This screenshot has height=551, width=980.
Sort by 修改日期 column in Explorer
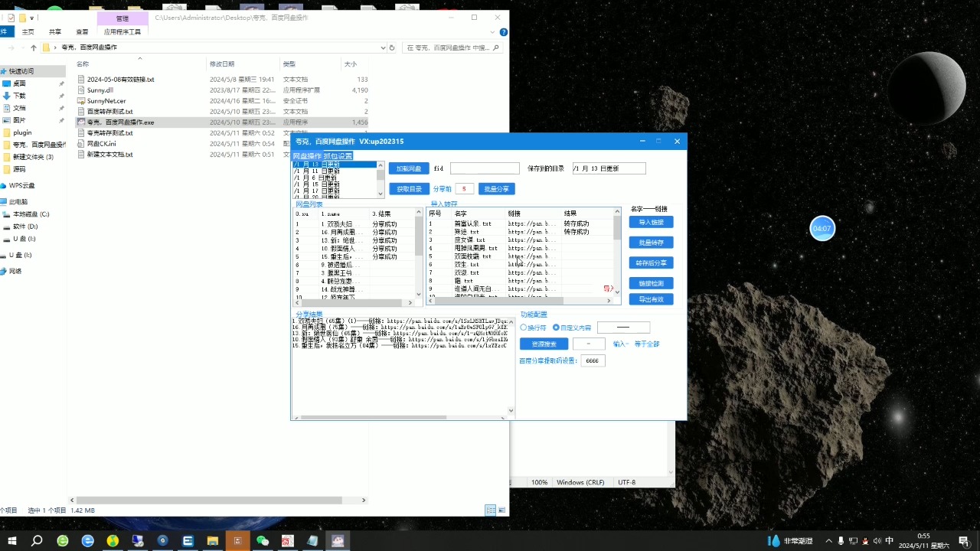click(222, 64)
